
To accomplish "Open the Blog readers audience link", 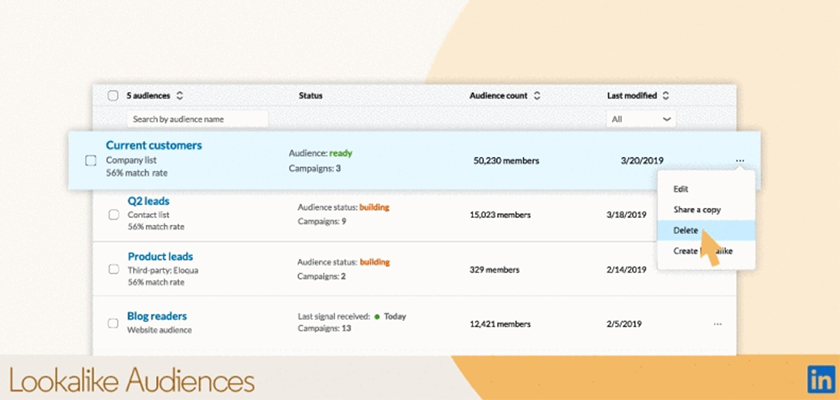I will click(x=157, y=316).
